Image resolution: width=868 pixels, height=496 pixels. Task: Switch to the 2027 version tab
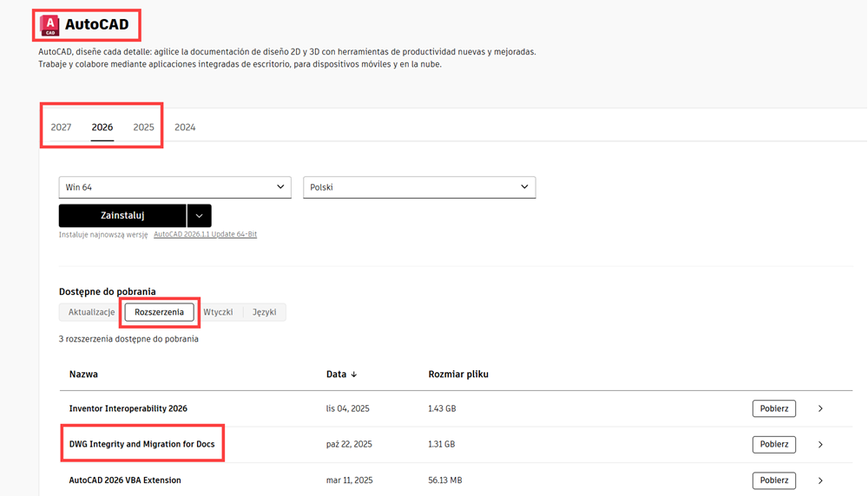click(61, 127)
